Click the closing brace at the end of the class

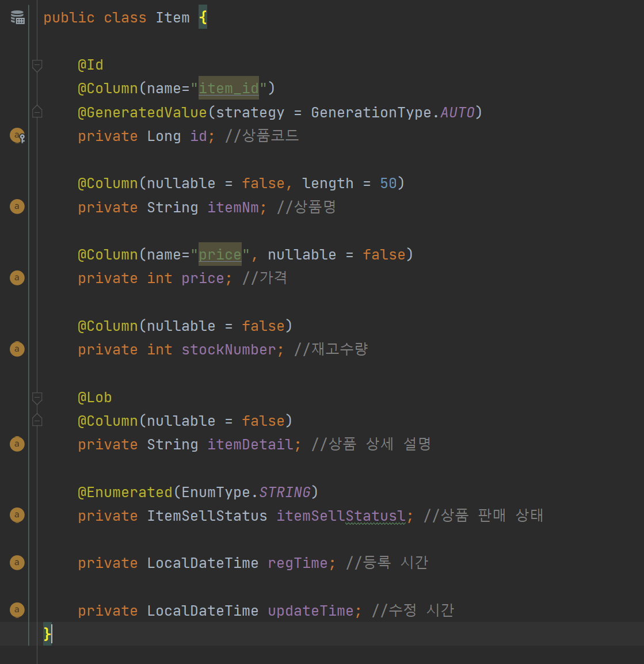(47, 634)
